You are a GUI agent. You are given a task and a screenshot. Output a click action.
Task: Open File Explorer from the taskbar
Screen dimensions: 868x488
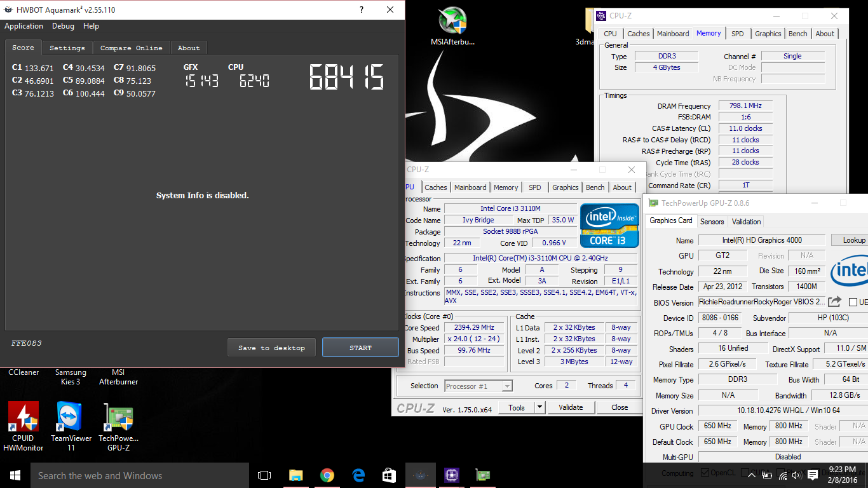click(295, 475)
